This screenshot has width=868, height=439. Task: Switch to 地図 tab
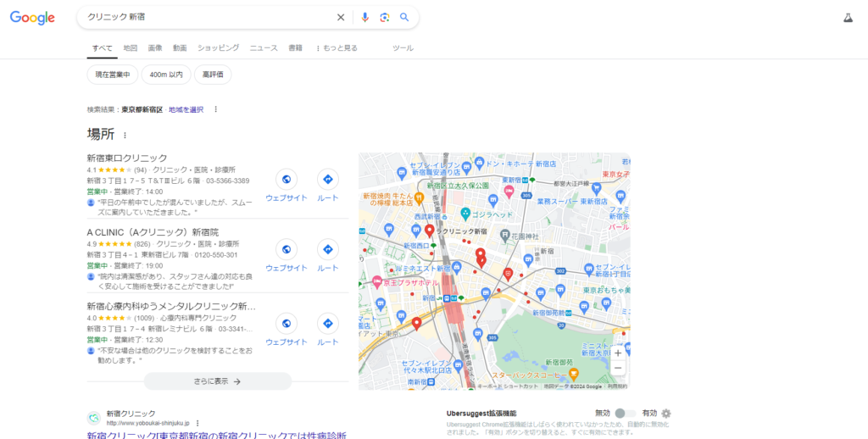[130, 48]
